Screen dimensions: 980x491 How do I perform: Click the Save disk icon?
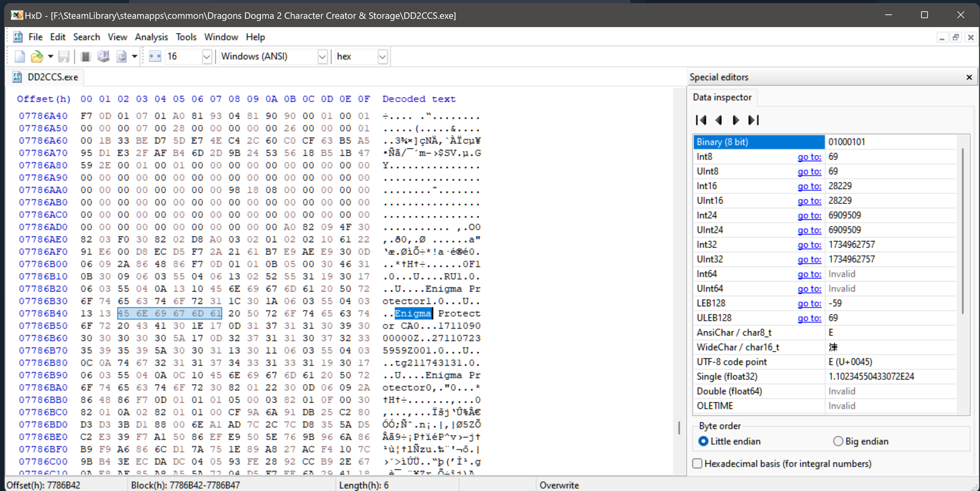(64, 57)
